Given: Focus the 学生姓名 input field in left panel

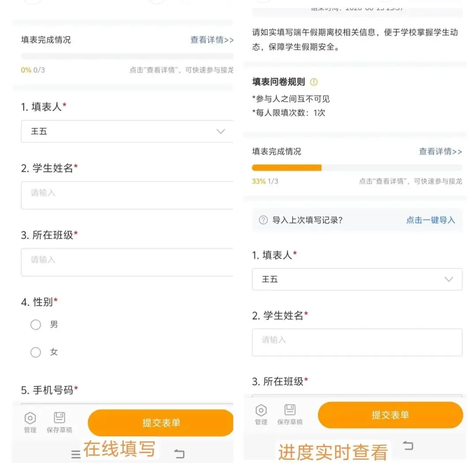Looking at the screenshot, I should tap(127, 196).
